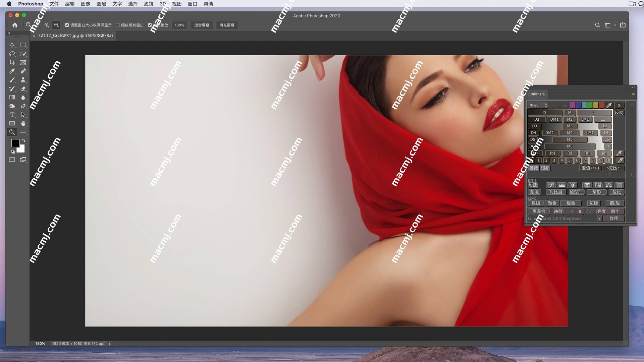Select the Brush tool
Viewport: 644px width, 362px height.
12,80
